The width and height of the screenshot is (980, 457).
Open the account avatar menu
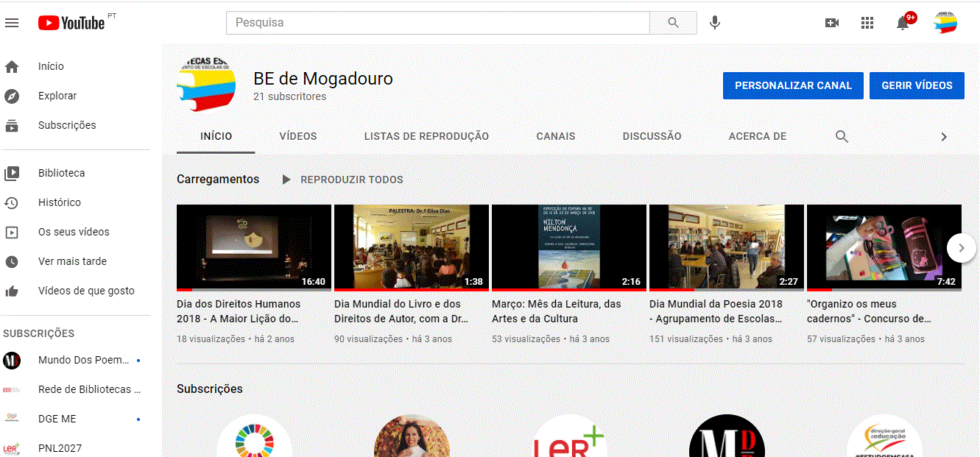coord(945,23)
